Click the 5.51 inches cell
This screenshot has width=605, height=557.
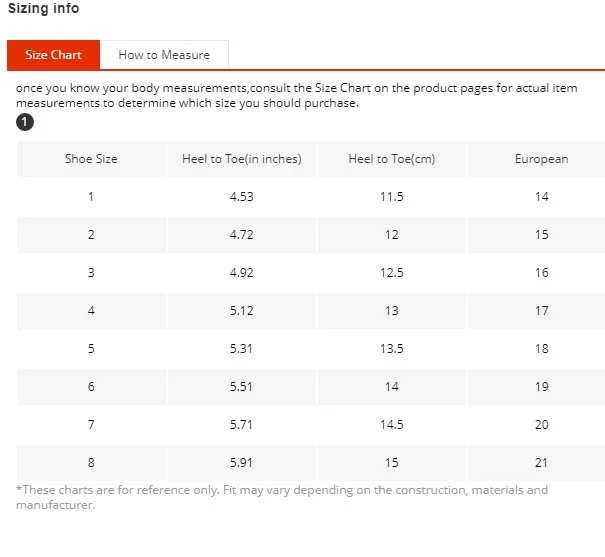coord(242,387)
